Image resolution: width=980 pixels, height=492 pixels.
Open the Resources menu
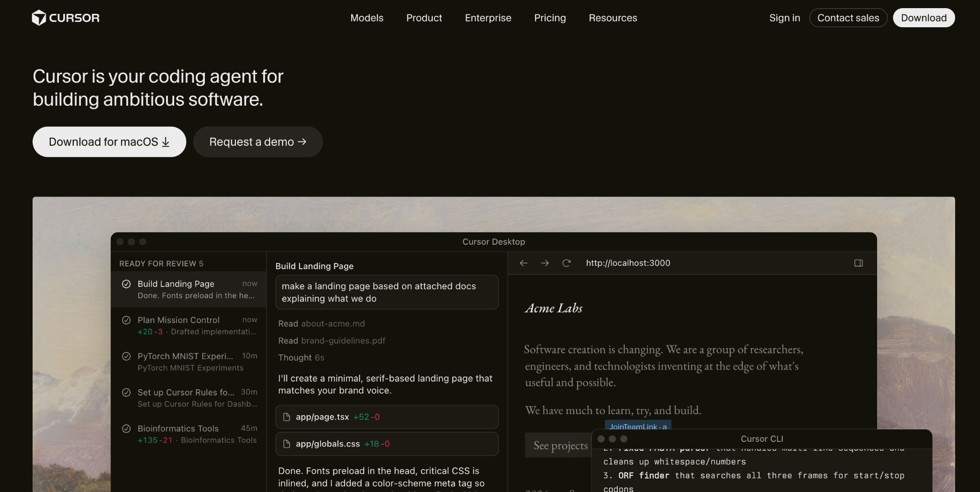[613, 18]
